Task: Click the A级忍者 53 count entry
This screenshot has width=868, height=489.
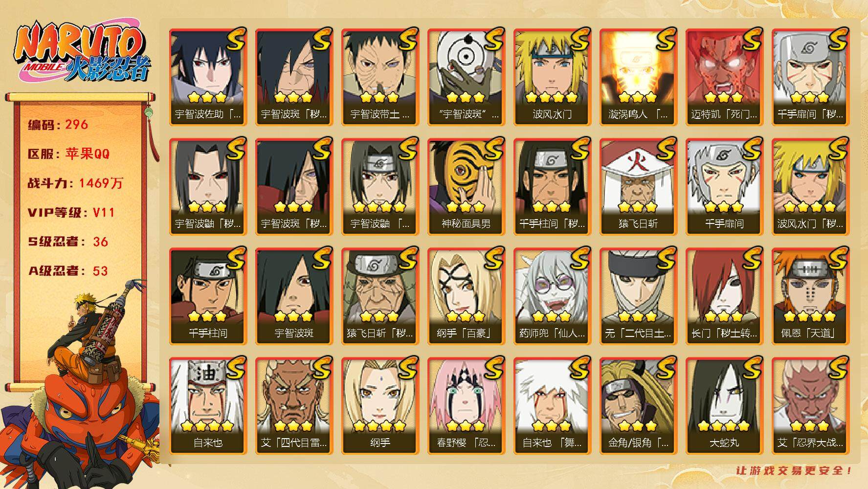Action: 68,271
